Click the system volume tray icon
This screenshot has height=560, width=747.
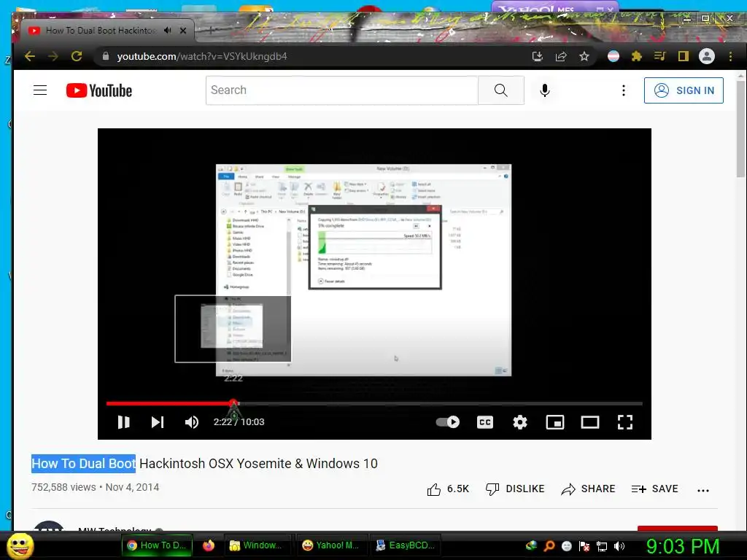tap(619, 546)
